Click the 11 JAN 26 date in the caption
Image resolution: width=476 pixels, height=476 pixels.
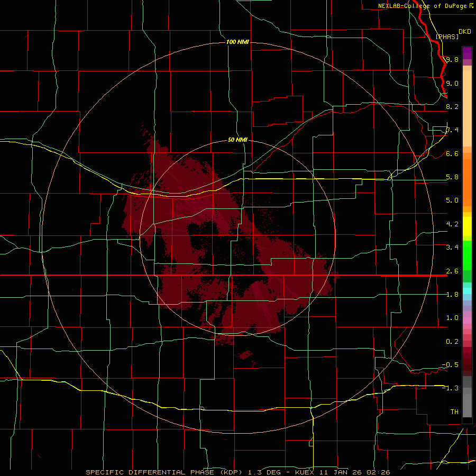[342, 472]
